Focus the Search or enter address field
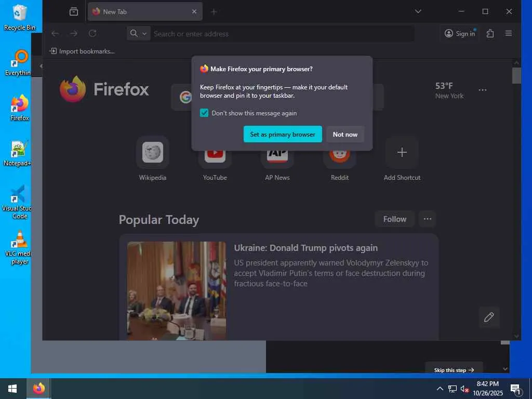This screenshot has width=532, height=399. tap(282, 34)
